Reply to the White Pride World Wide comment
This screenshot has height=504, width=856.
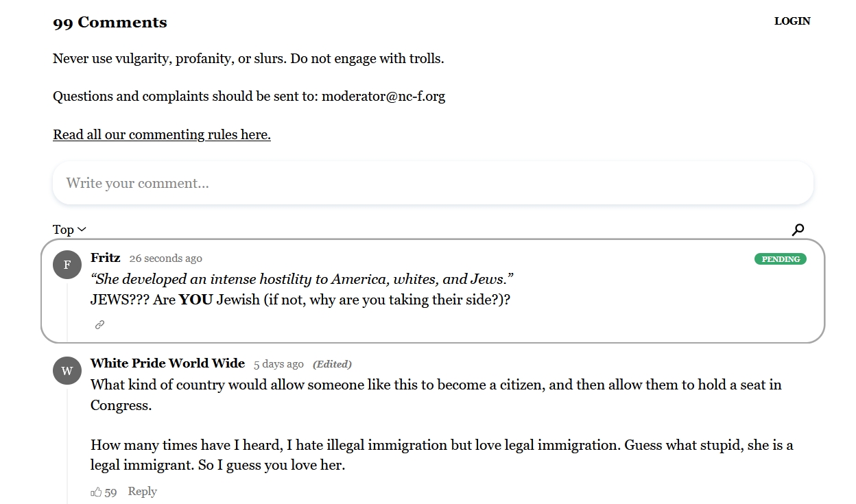(x=143, y=492)
